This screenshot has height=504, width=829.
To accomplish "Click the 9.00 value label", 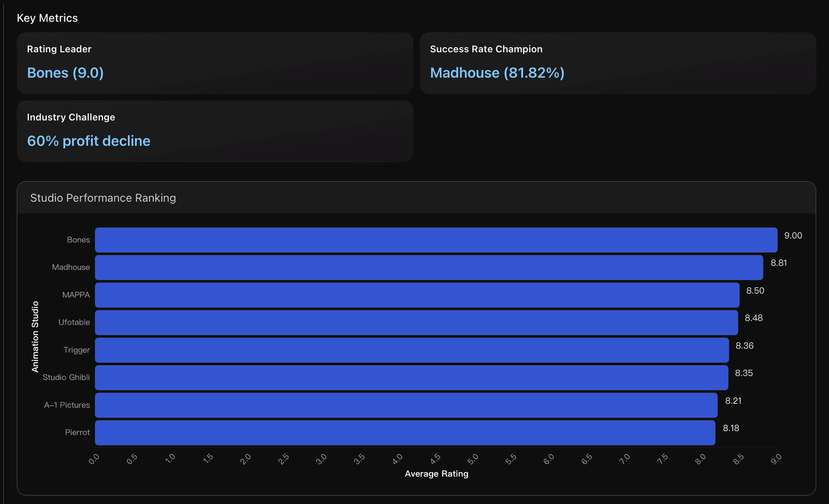I will pos(793,235).
